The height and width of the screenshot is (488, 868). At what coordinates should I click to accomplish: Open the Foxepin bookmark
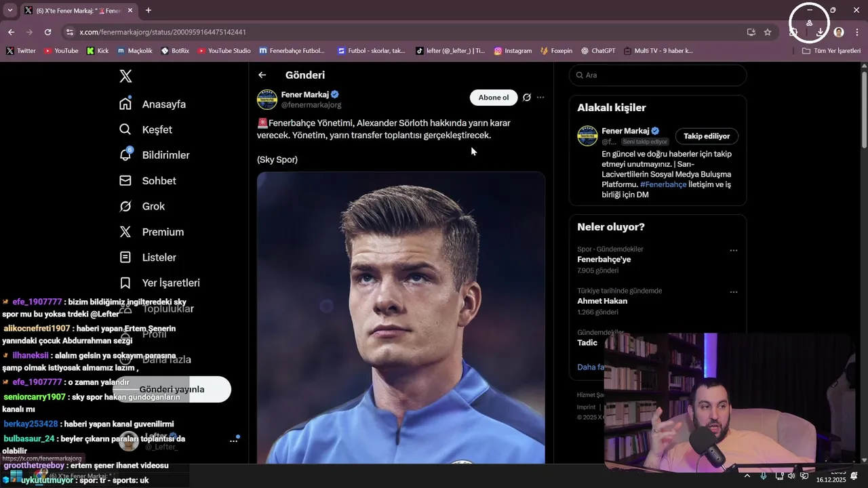(x=556, y=51)
